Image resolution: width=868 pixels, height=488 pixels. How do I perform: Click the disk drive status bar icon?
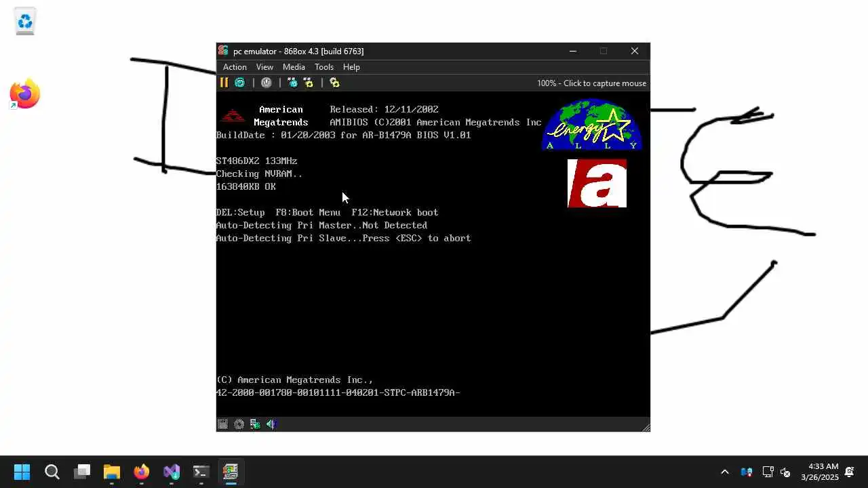pos(222,424)
